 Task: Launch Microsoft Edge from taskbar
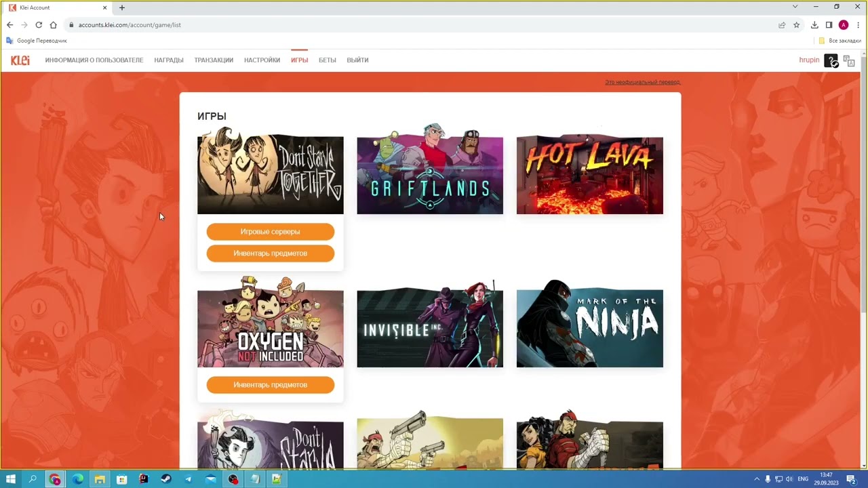[x=77, y=479]
